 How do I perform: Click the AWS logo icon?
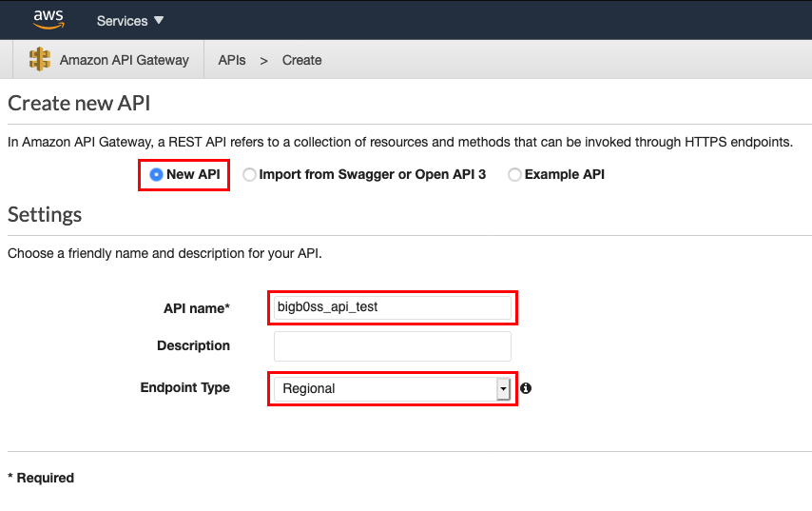48,20
